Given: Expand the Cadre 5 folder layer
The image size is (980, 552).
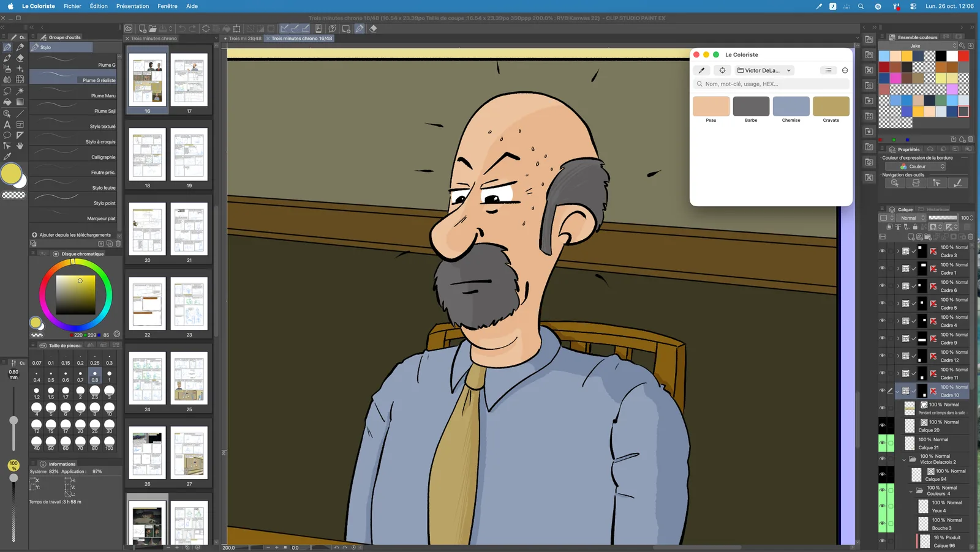Looking at the screenshot, I should click(898, 304).
